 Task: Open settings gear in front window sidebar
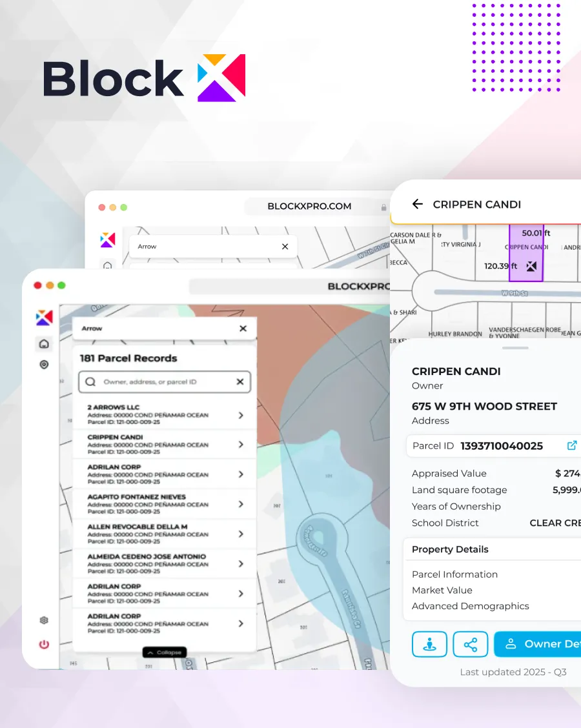coord(44,620)
